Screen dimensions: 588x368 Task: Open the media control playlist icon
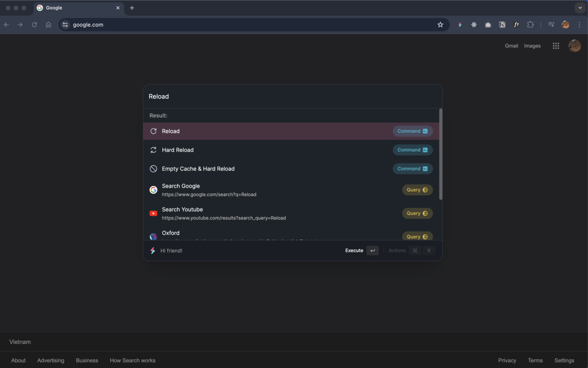pos(551,25)
